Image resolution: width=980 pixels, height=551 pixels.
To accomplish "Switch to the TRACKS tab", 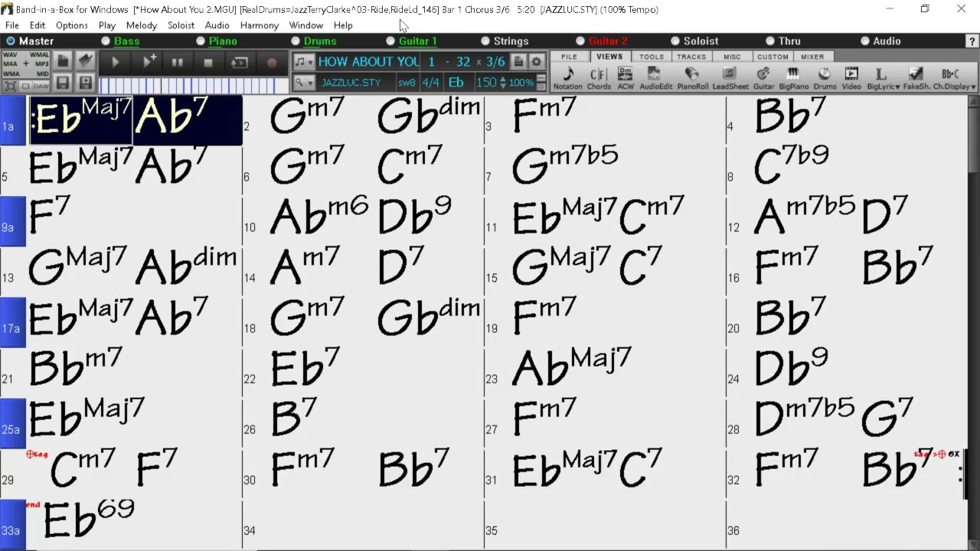I will [x=691, y=57].
